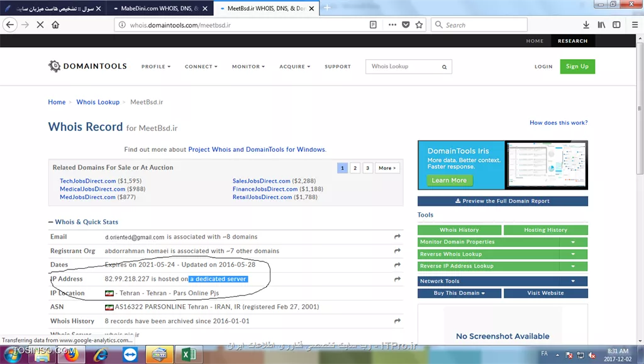Open the SalesJobsDirect.com link
This screenshot has height=364, width=644.
point(261,181)
